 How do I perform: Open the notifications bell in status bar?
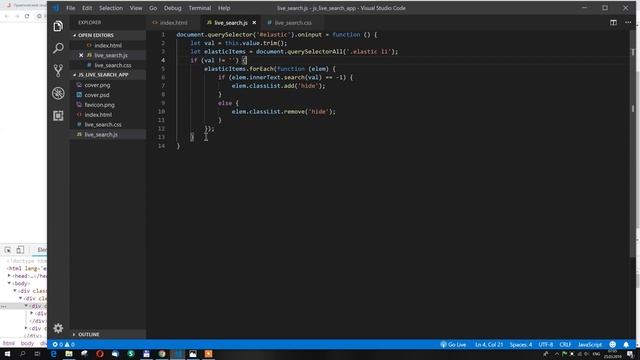tap(626, 344)
